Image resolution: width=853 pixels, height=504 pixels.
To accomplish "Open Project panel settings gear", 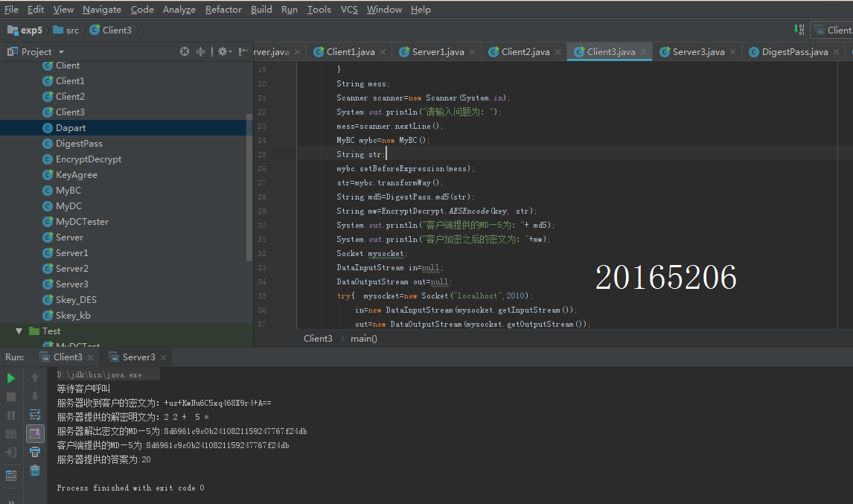I will coord(224,51).
